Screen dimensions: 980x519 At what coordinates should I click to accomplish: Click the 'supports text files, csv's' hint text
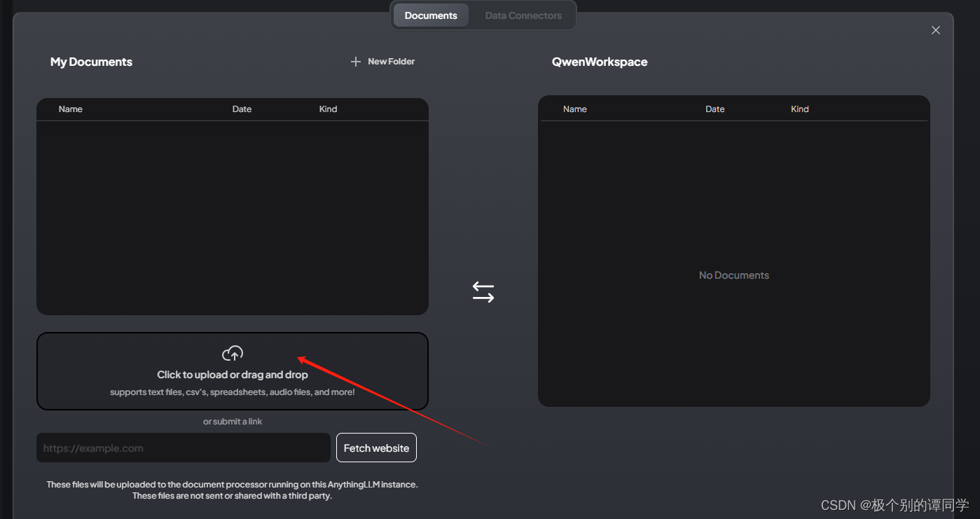pos(233,392)
